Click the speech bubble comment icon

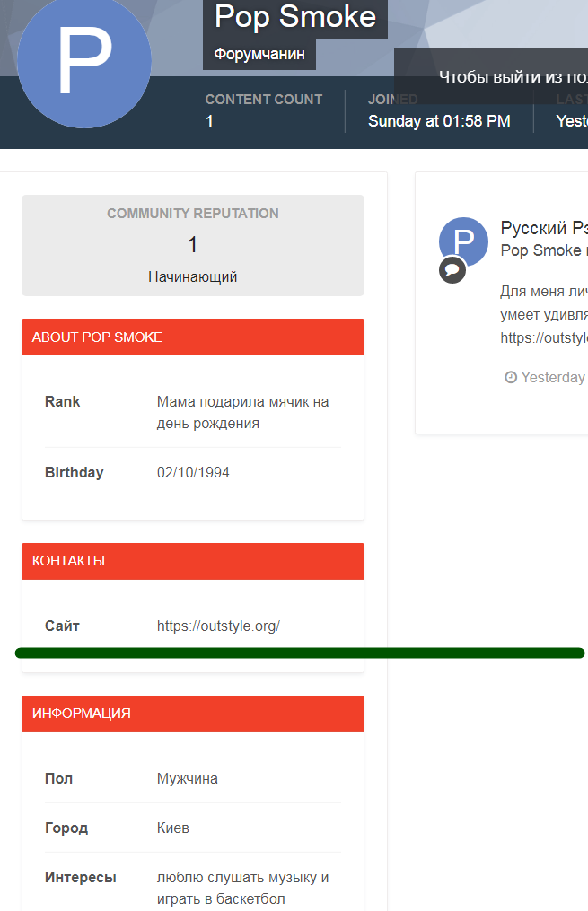(x=452, y=269)
